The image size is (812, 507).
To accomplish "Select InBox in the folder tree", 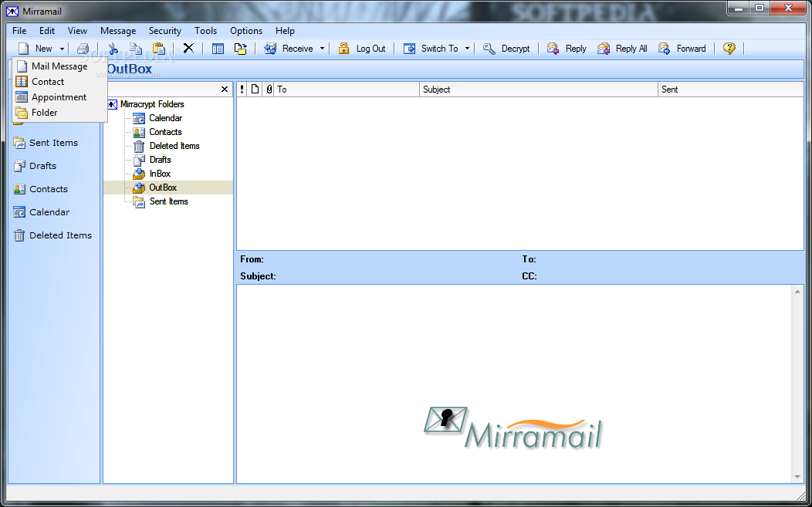I will point(160,174).
